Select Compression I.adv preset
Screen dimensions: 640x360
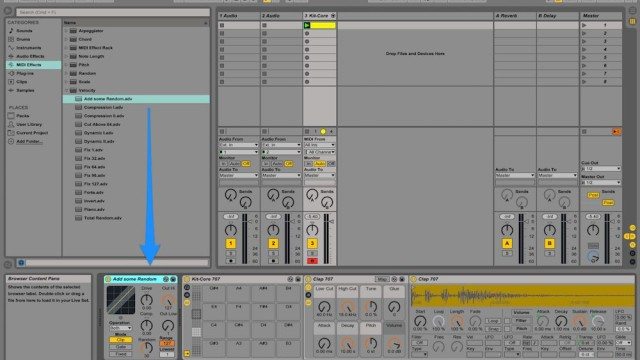pyautogui.click(x=103, y=107)
